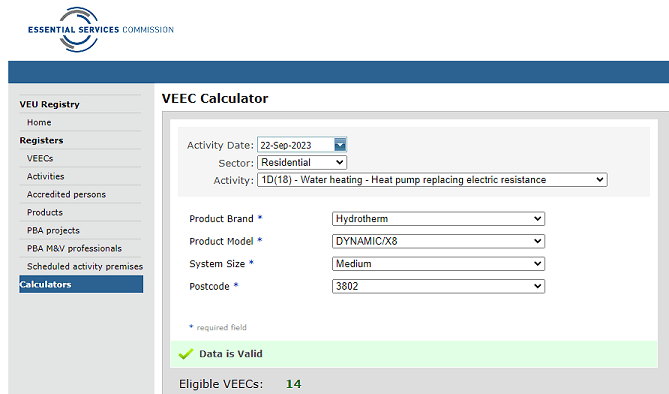The height and width of the screenshot is (394, 669).
Task: Click the Product Brand field label
Action: tap(221, 219)
